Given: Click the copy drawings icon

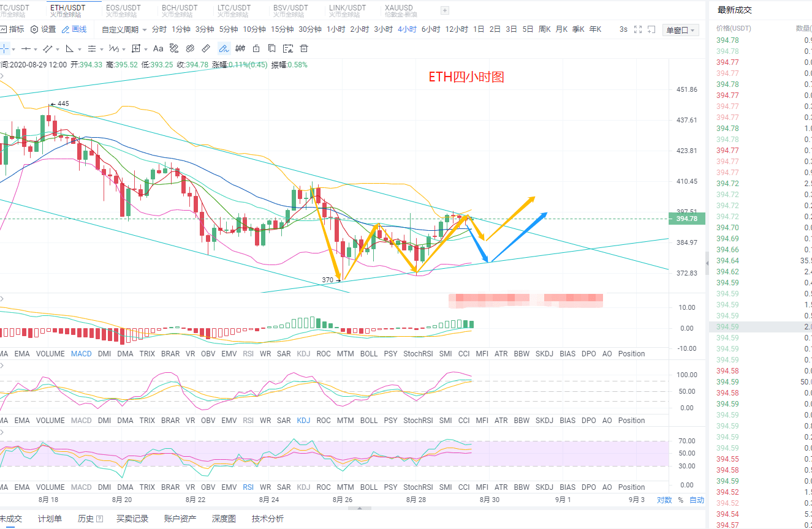Looking at the screenshot, I should coord(272,48).
